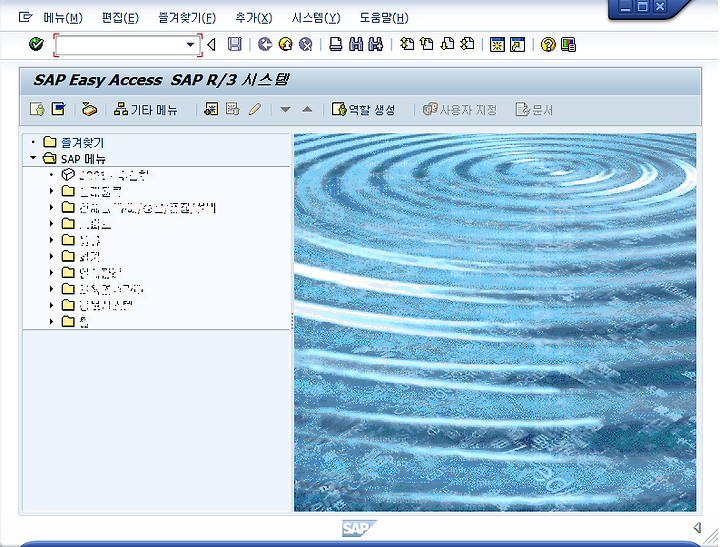Open the 메뉴(M) menu

[x=63, y=18]
